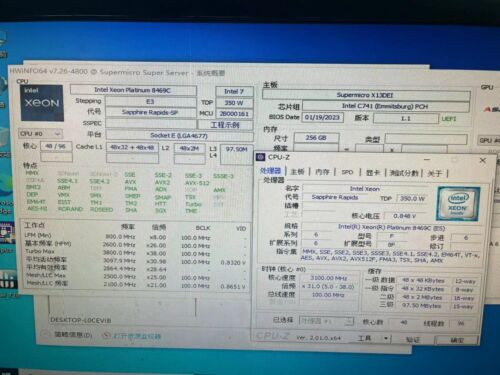Open the 打开资源监视器 link

136,336
